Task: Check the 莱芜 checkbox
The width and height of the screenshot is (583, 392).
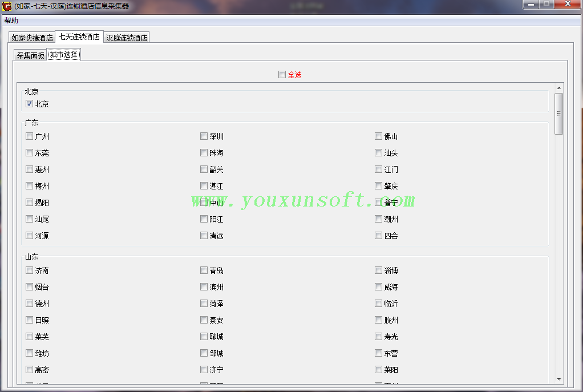Action: click(x=29, y=337)
